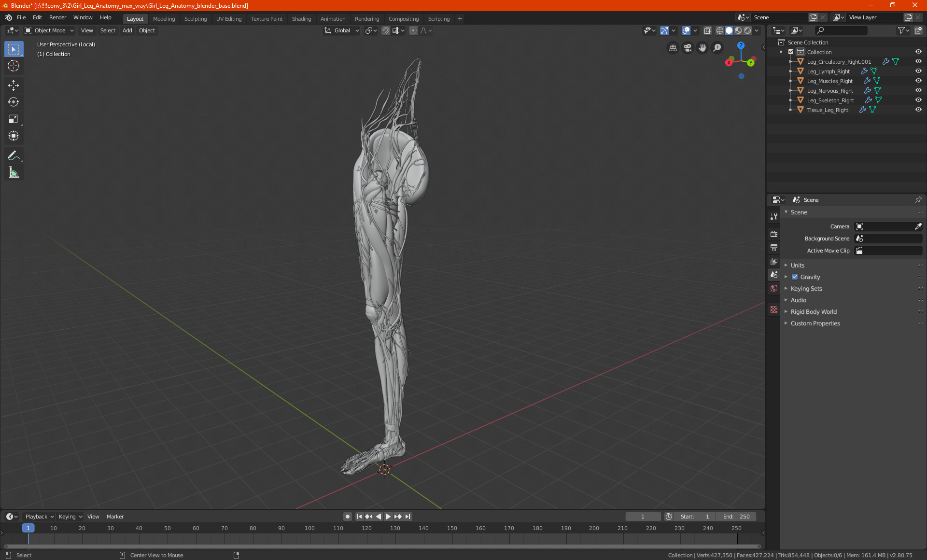
Task: Jump to the timeline start frame
Action: [x=359, y=517]
